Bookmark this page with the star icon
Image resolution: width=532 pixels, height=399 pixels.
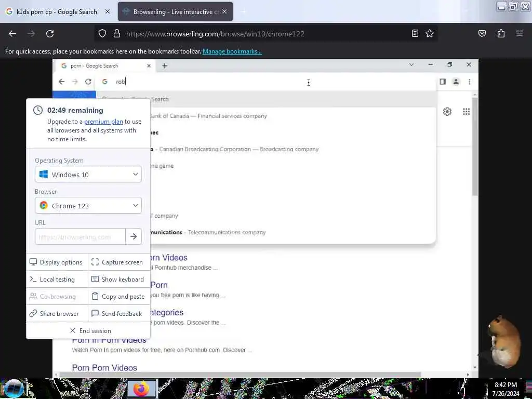tap(430, 33)
